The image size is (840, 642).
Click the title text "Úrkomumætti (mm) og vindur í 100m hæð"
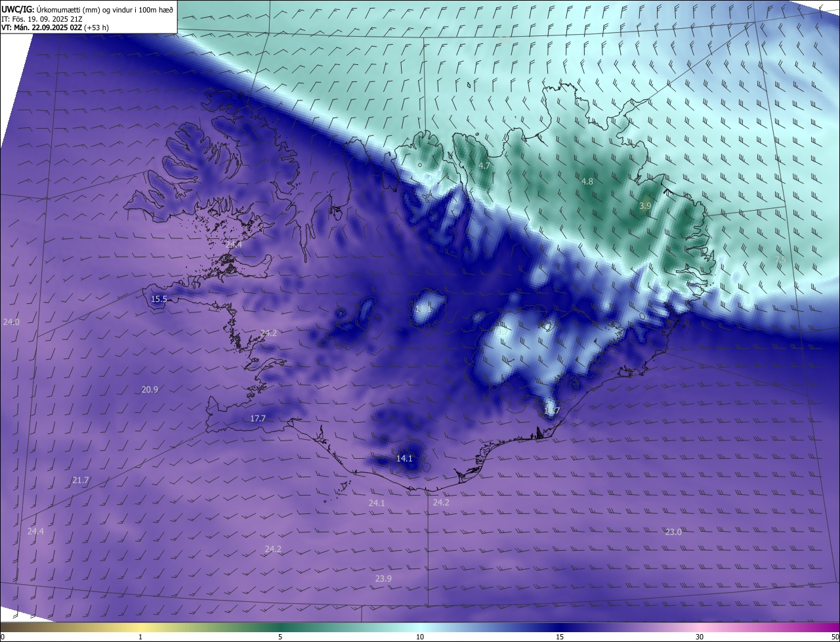point(105,10)
